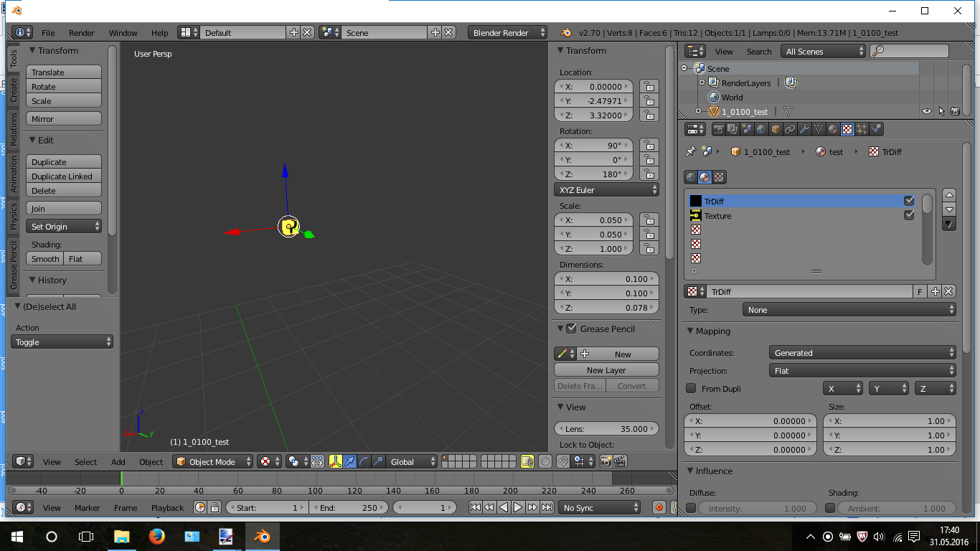980x551 pixels.
Task: Move texture slot down with the down arrow
Action: [x=949, y=209]
